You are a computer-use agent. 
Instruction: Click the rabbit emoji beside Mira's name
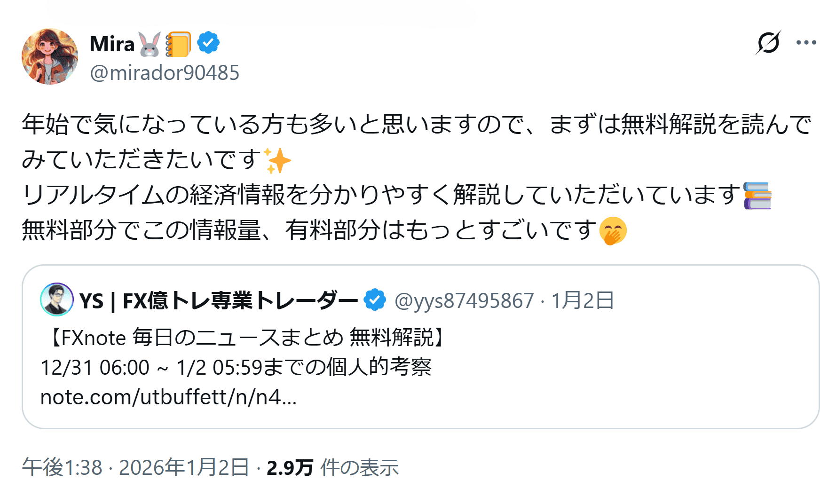point(150,44)
